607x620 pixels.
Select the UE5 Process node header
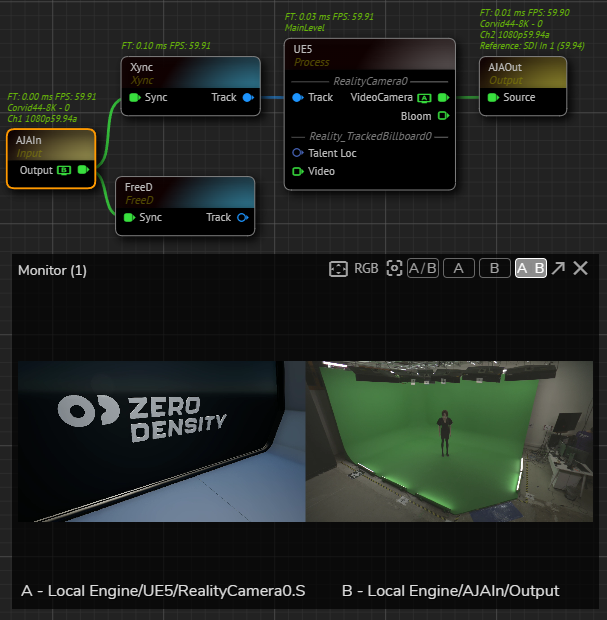click(369, 55)
